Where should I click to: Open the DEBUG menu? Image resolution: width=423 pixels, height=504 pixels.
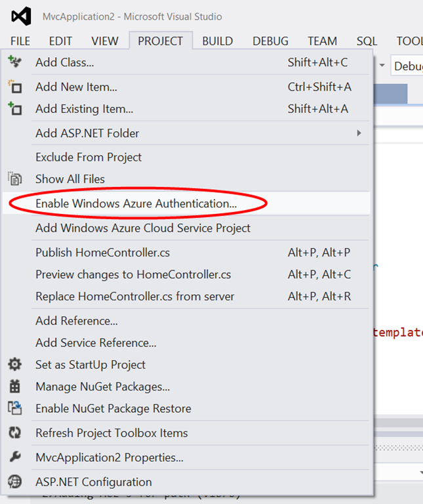pos(270,41)
